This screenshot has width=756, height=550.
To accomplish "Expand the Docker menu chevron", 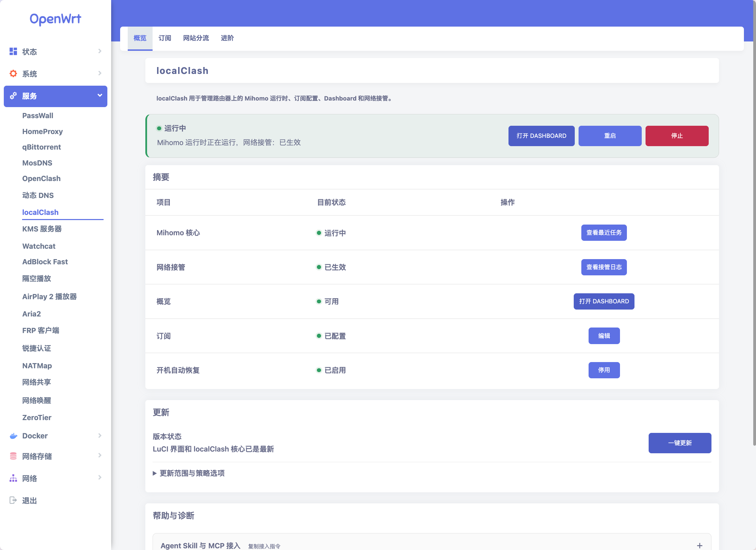I will coord(100,436).
